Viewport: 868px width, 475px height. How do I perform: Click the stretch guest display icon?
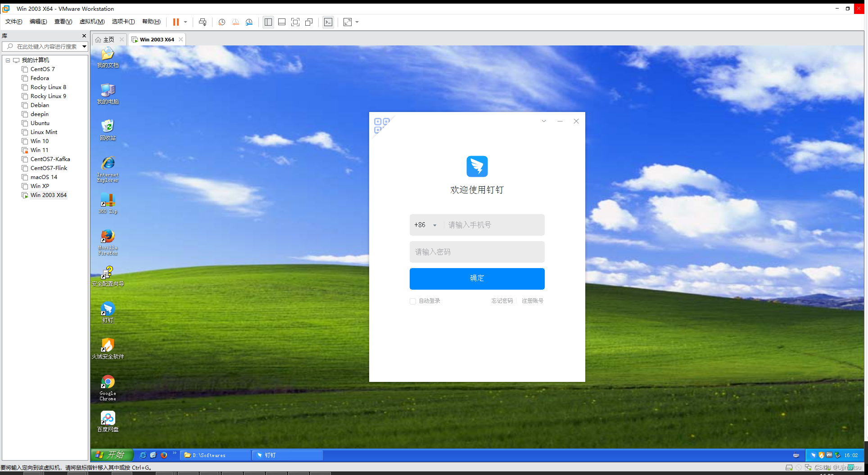tap(348, 22)
